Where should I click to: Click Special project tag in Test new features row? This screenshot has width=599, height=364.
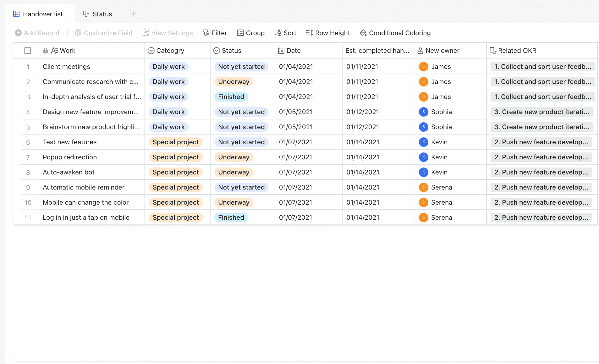176,142
